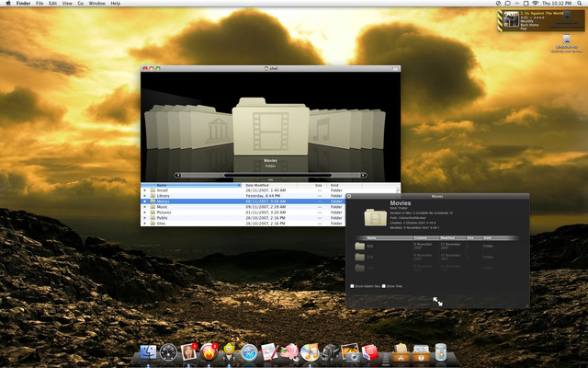The height and width of the screenshot is (368, 588).
Task: Open the View menu
Action: tap(65, 4)
